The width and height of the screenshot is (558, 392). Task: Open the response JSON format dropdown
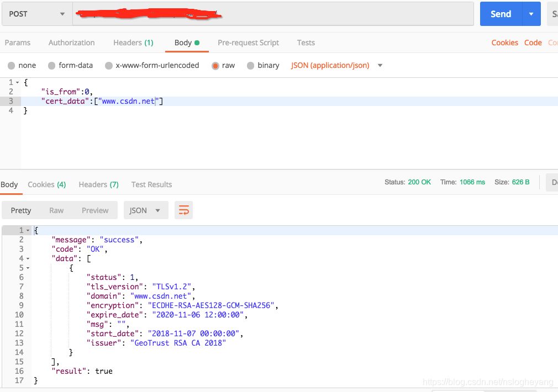pos(146,210)
